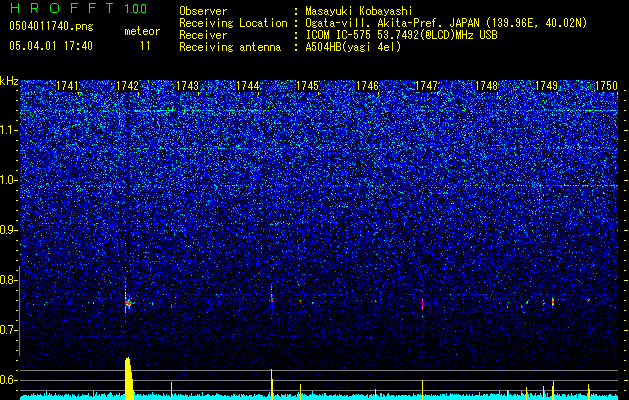629x400 pixels.
Task: Click the 1747 time label
Action: point(426,86)
